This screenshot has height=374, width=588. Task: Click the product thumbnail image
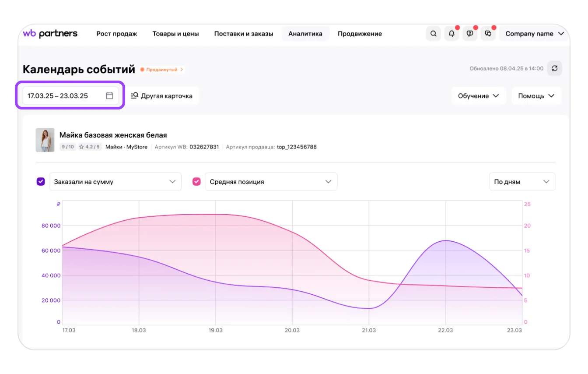pyautogui.click(x=45, y=140)
